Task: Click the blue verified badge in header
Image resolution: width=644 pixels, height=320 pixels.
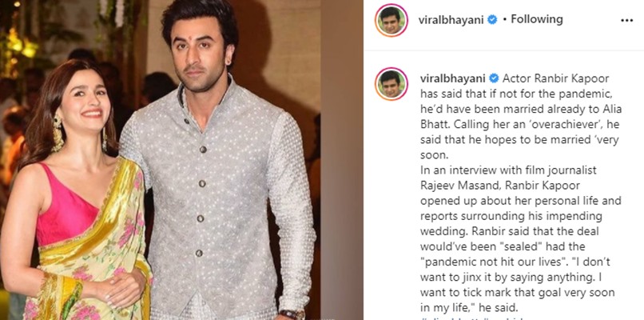Action: (492, 19)
